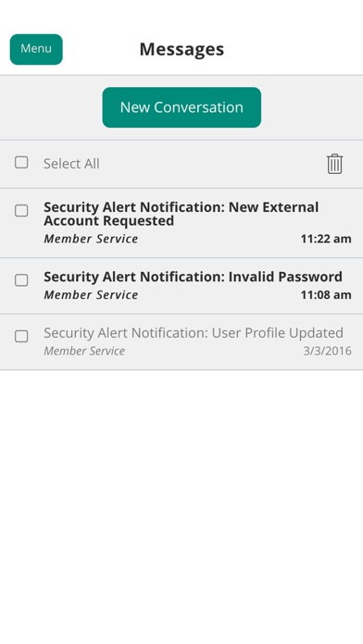
Task: Start a New Conversation
Action: pyautogui.click(x=181, y=107)
